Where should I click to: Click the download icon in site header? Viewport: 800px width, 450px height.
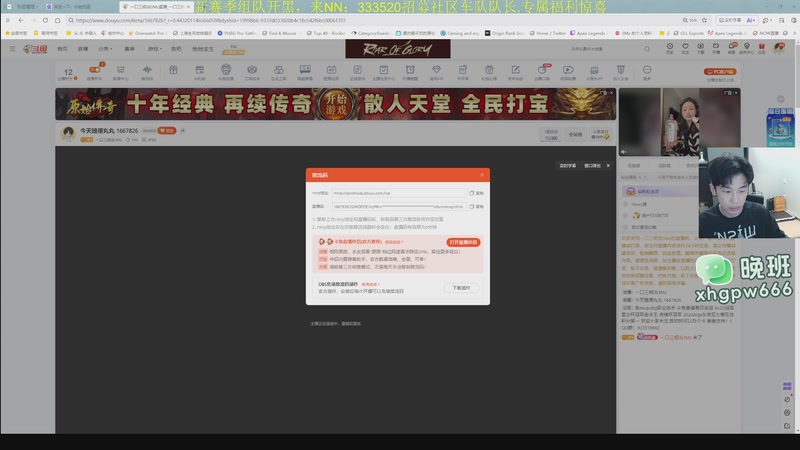[x=701, y=48]
